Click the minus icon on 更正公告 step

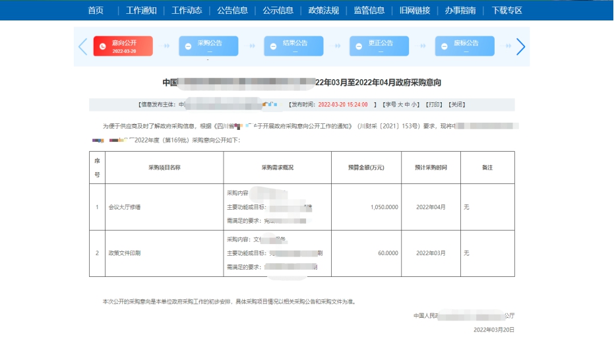[x=359, y=47]
